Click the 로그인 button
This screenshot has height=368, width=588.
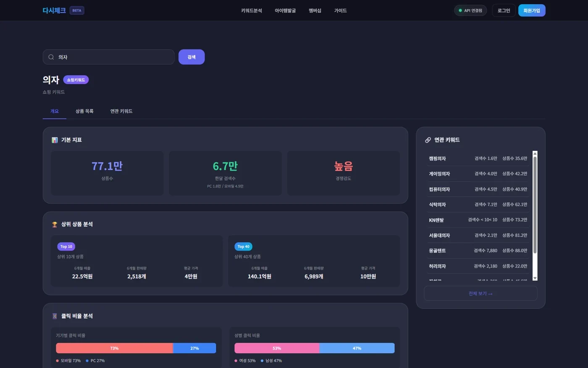click(504, 11)
